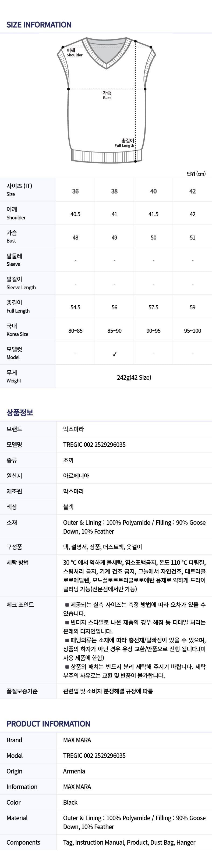Select the size 42 column header

tap(192, 191)
